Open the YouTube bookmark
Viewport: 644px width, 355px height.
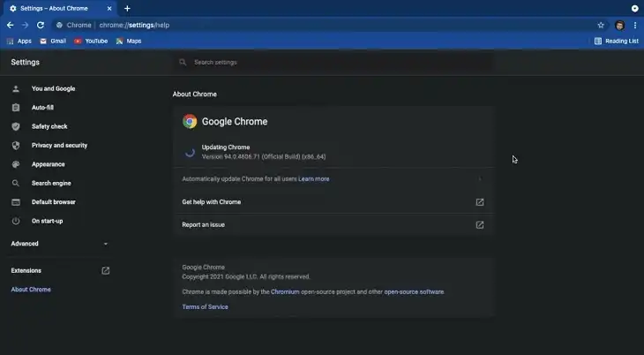click(x=91, y=42)
